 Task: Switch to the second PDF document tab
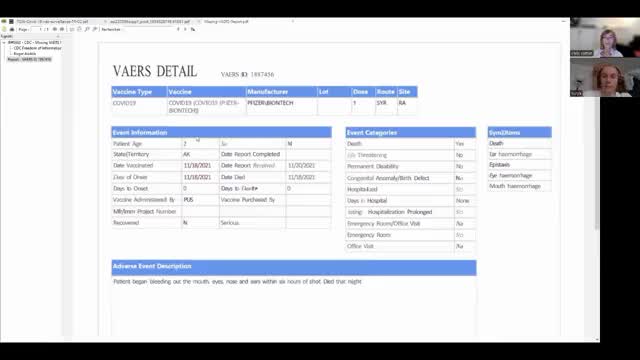point(150,21)
